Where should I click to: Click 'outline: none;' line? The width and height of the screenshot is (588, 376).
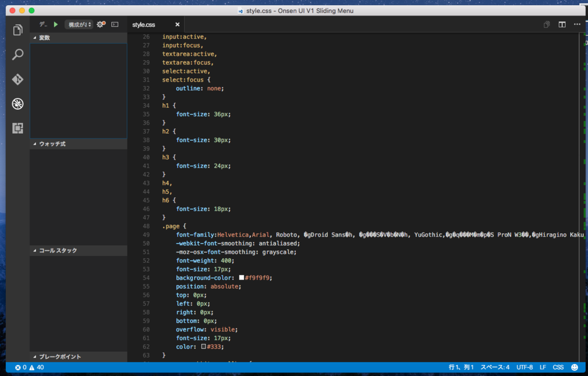tap(199, 88)
